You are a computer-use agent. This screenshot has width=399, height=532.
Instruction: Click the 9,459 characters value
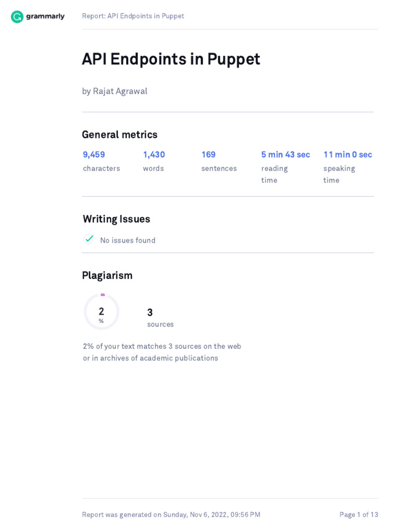tap(94, 155)
